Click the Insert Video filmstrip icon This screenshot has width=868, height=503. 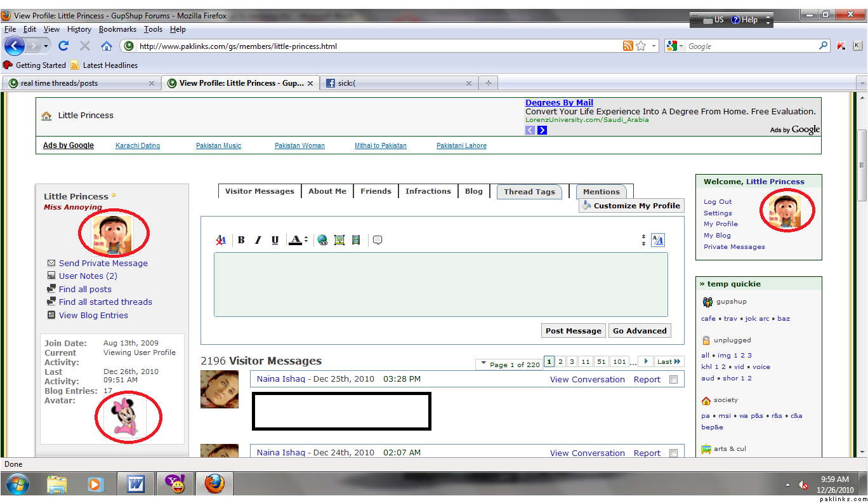(356, 240)
